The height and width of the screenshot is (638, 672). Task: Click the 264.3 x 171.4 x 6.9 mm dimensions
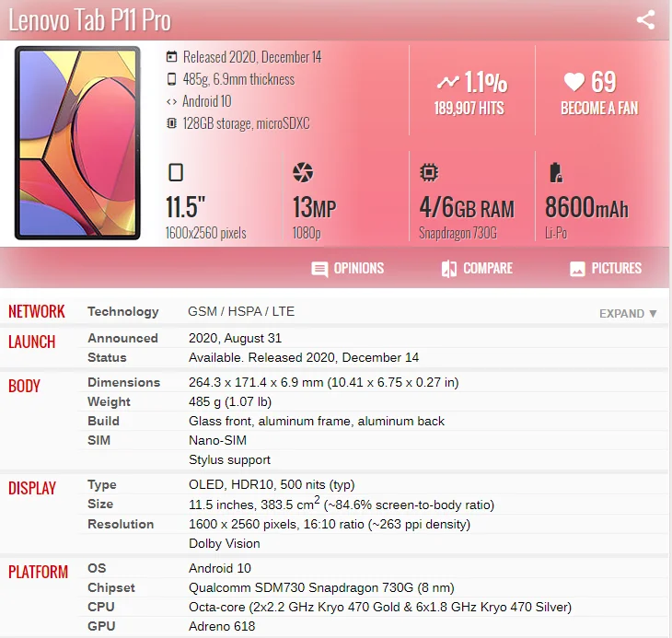pos(323,382)
